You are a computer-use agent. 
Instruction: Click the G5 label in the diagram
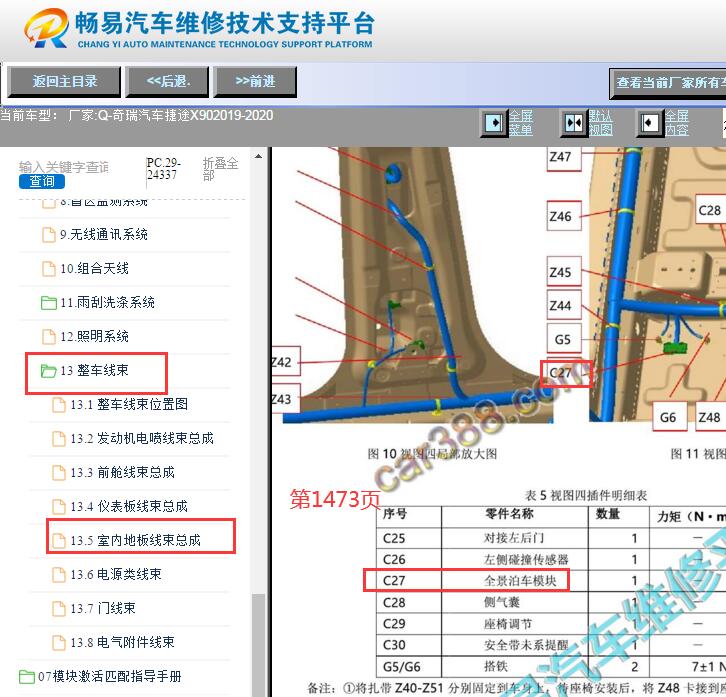click(x=563, y=339)
